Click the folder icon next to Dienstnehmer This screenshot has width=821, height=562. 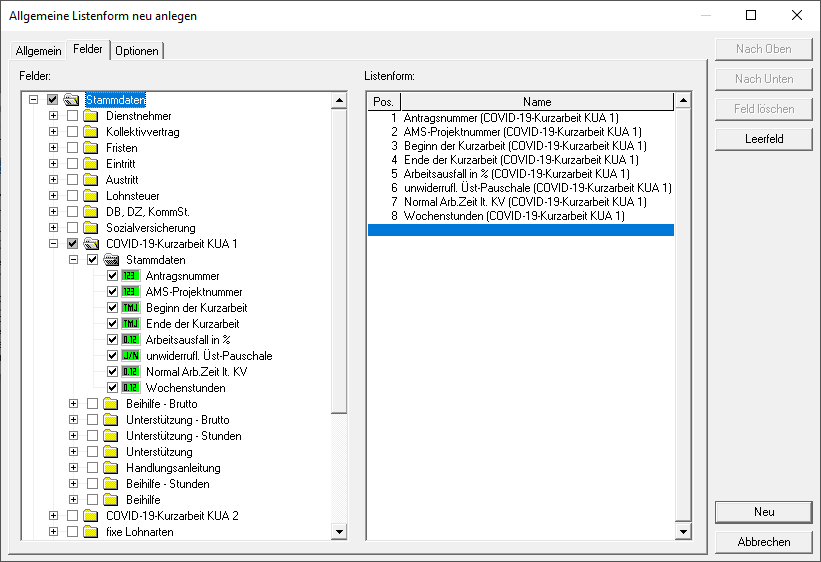tap(91, 116)
